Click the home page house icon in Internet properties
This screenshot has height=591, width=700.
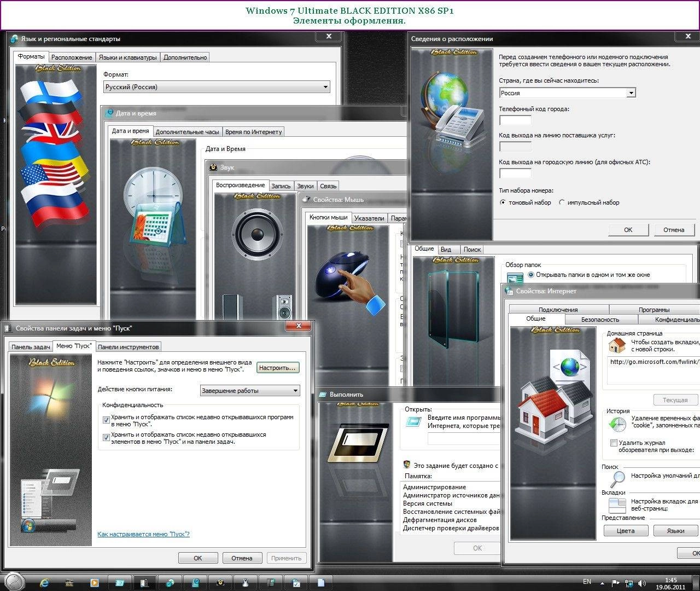point(617,345)
